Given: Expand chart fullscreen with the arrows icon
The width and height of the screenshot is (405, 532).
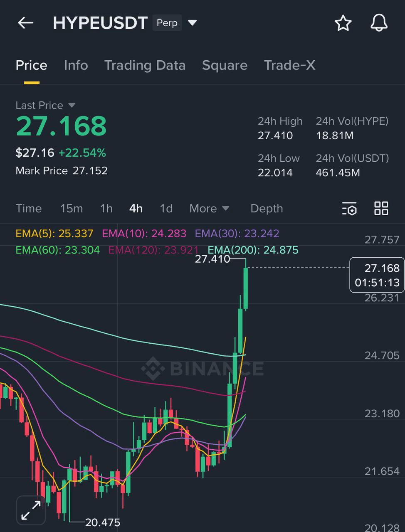Looking at the screenshot, I should point(31,510).
